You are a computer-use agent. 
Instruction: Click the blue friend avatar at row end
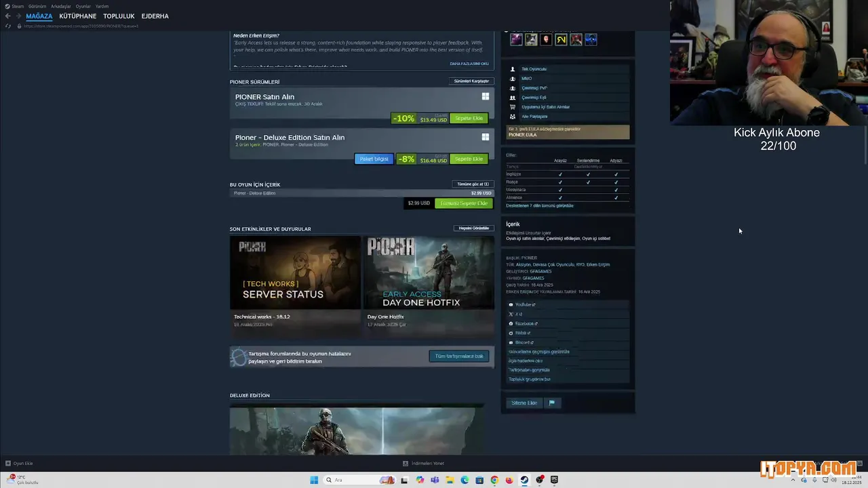(591, 39)
